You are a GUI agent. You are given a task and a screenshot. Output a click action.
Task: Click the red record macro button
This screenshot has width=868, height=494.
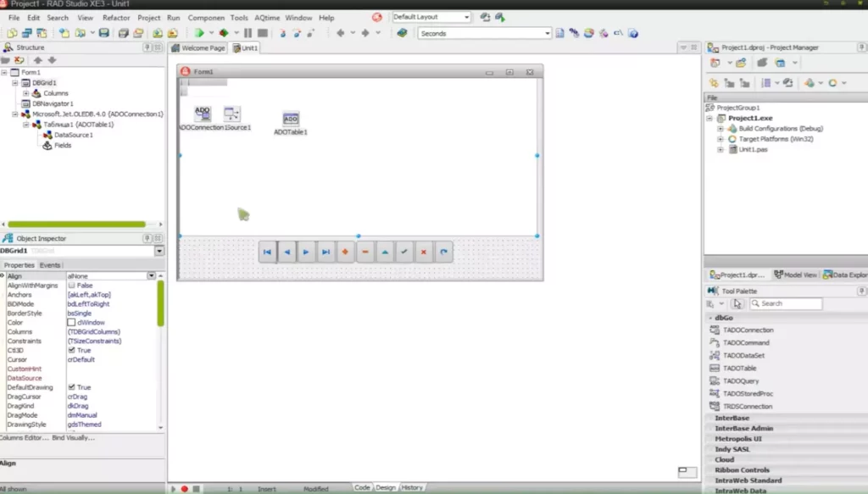(x=184, y=489)
